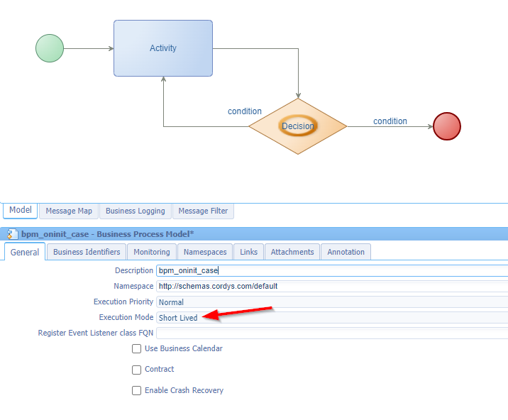Select the red end event circle
The image size is (508, 420).
click(x=446, y=126)
